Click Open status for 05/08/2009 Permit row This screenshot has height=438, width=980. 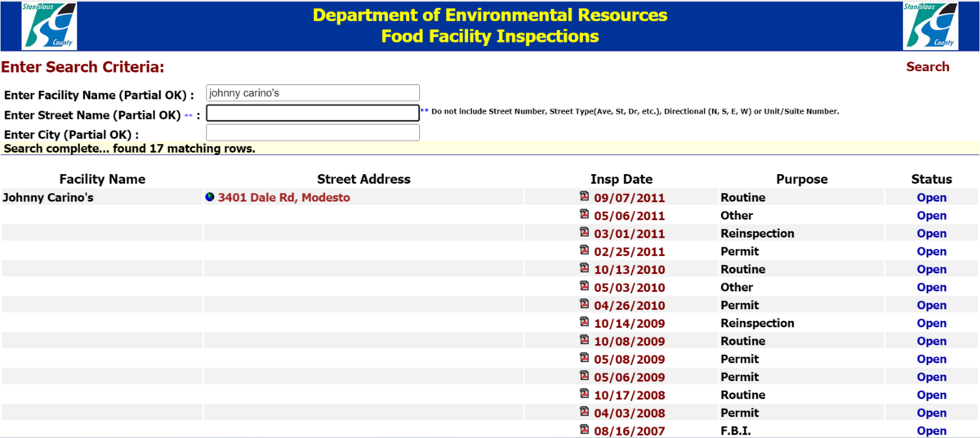click(x=932, y=360)
